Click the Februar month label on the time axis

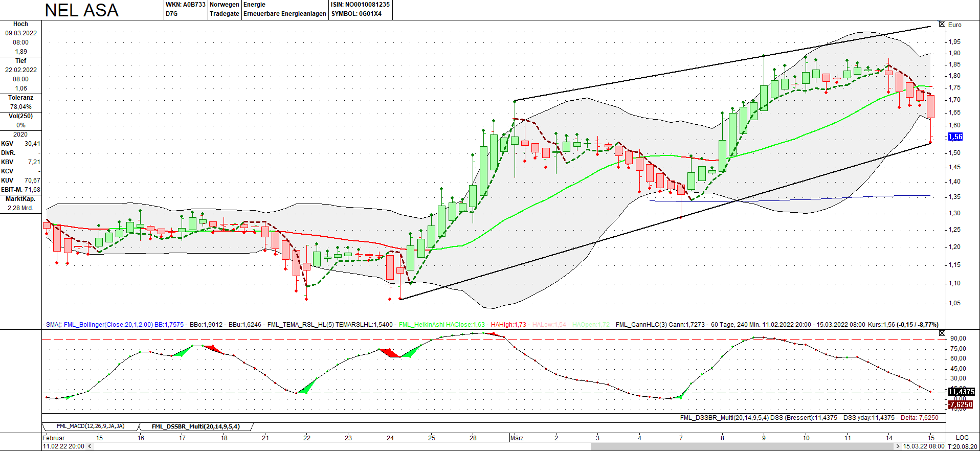[54, 438]
